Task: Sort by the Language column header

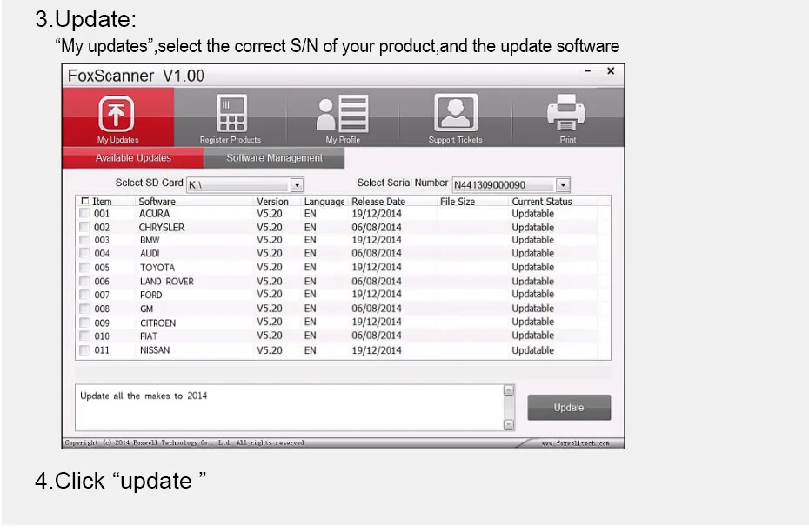Action: pyautogui.click(x=324, y=202)
